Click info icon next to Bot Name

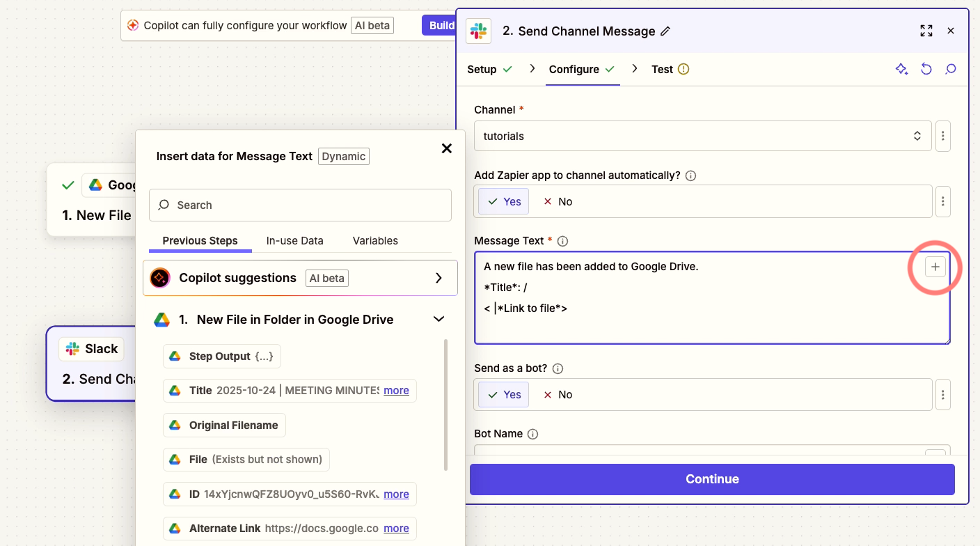[533, 434]
